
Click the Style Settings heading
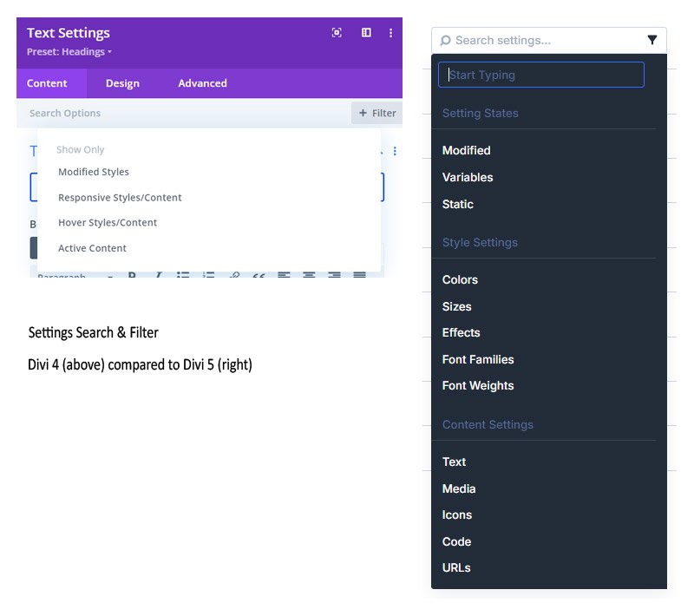click(480, 243)
